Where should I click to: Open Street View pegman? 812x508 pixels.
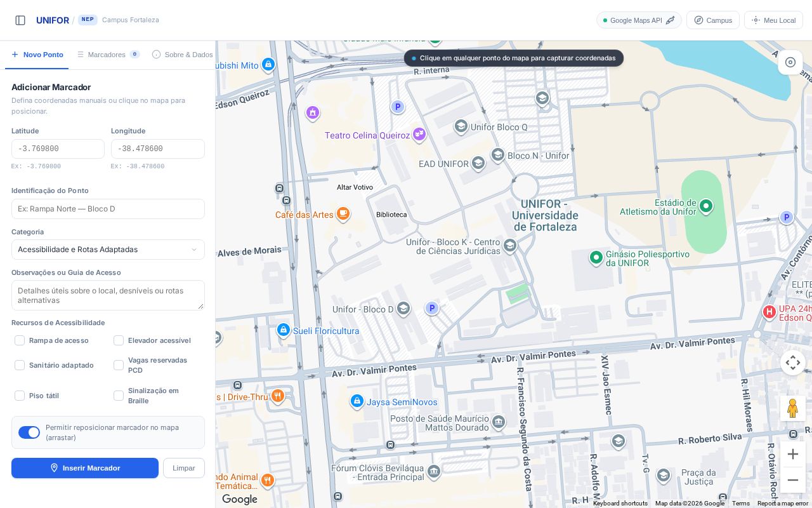click(792, 408)
